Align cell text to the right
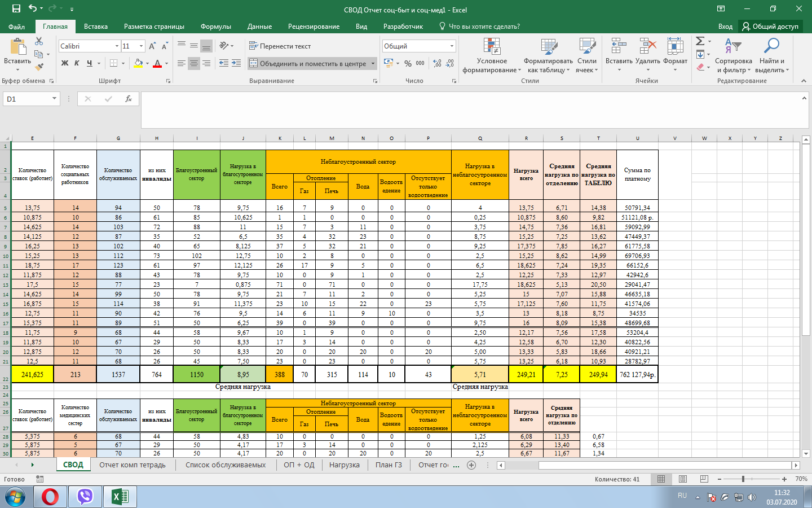Viewport: 812px width, 508px height. click(x=206, y=63)
